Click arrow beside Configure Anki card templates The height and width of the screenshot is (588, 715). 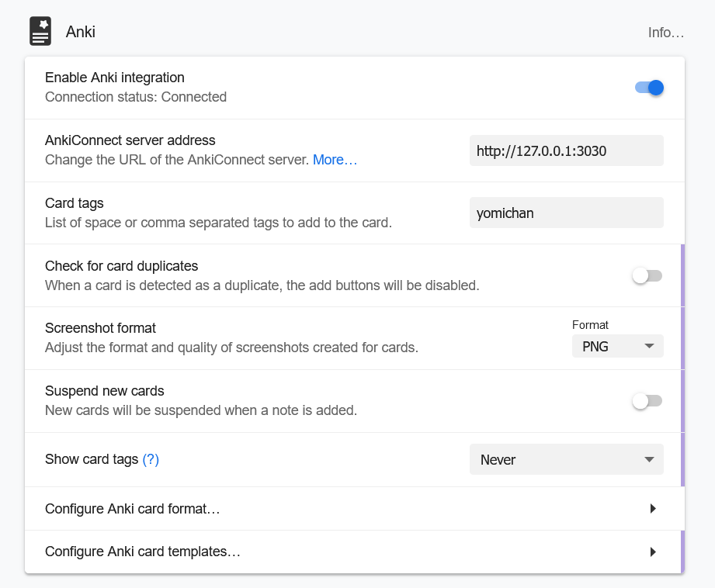pos(653,552)
